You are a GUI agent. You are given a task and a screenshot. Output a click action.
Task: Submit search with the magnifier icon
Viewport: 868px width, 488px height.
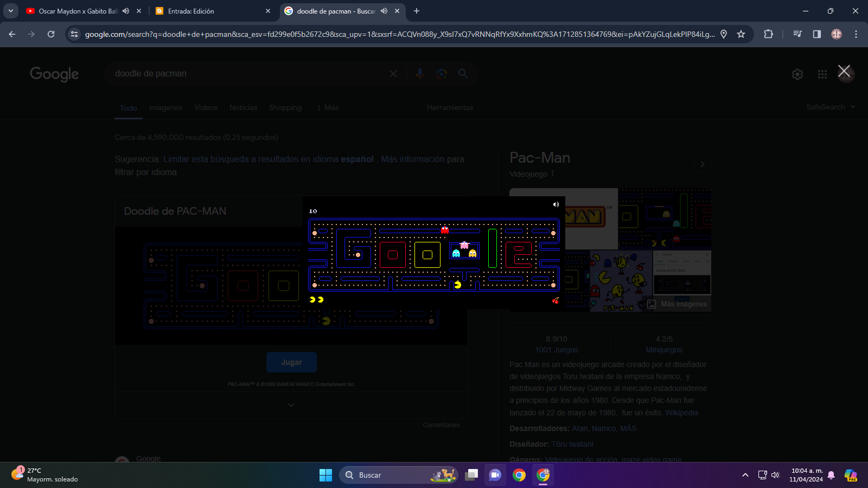point(463,74)
